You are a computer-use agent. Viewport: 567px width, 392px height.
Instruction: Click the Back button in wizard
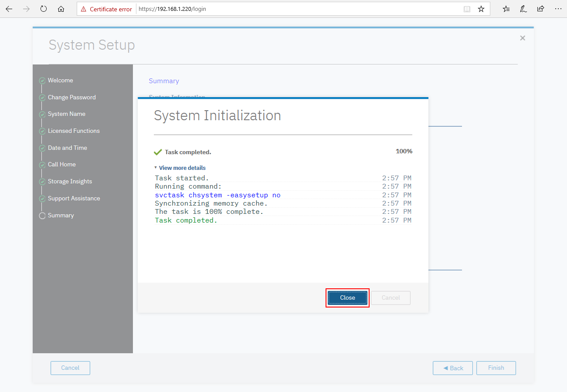point(453,368)
